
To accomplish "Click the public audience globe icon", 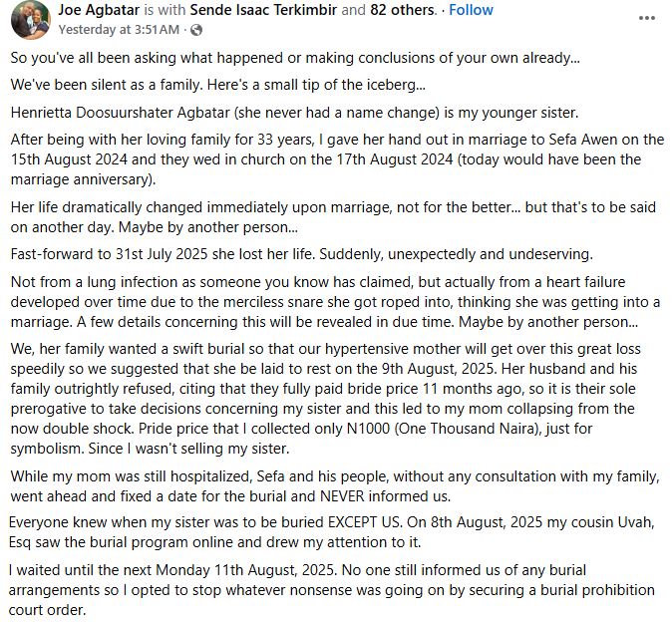I will (162, 29).
